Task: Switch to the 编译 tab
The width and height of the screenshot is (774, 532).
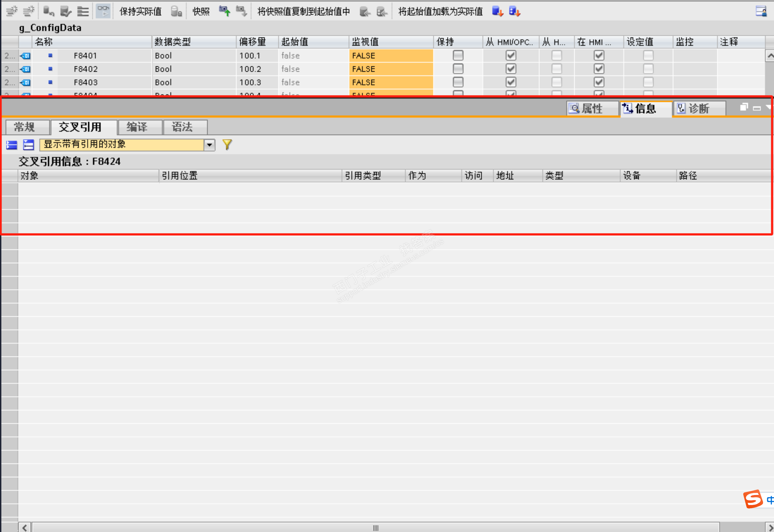Action: click(x=137, y=127)
